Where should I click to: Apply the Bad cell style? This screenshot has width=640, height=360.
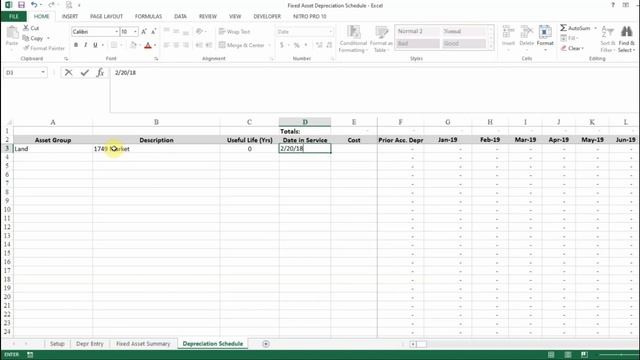418,43
